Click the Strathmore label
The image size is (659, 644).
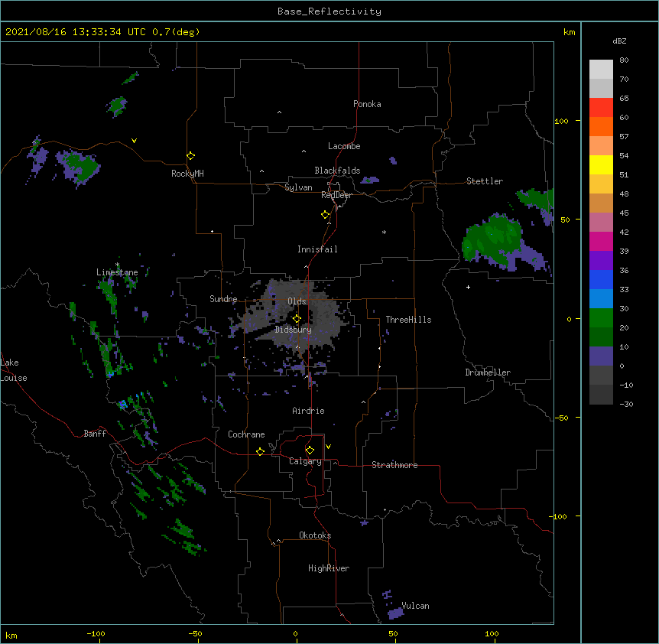pos(394,465)
